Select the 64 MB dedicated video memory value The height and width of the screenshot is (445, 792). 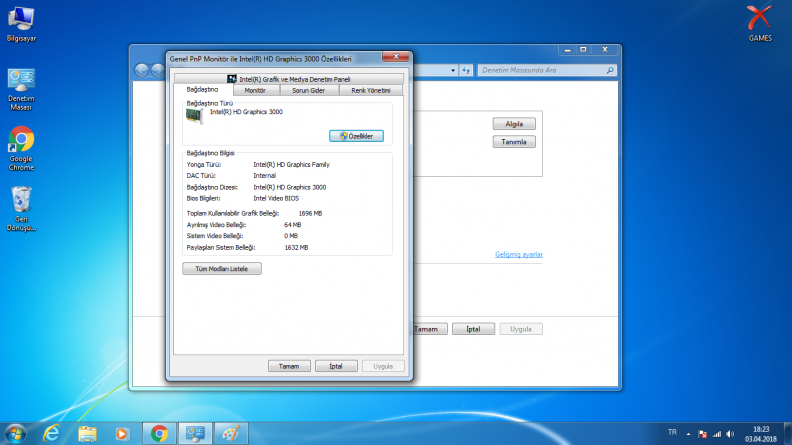click(x=292, y=225)
